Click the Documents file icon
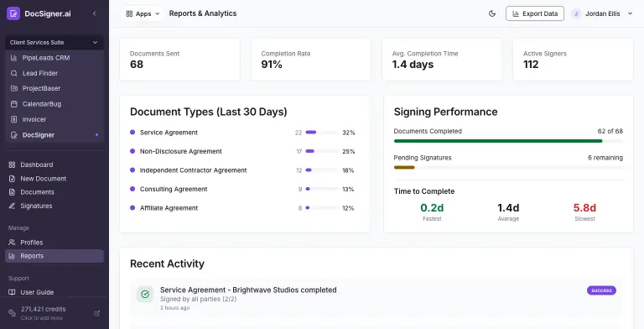This screenshot has height=329, width=644. pyautogui.click(x=12, y=192)
